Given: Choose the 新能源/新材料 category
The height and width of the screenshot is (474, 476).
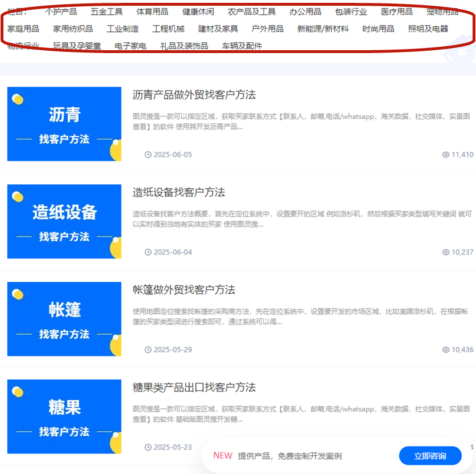Looking at the screenshot, I should coord(323,29).
